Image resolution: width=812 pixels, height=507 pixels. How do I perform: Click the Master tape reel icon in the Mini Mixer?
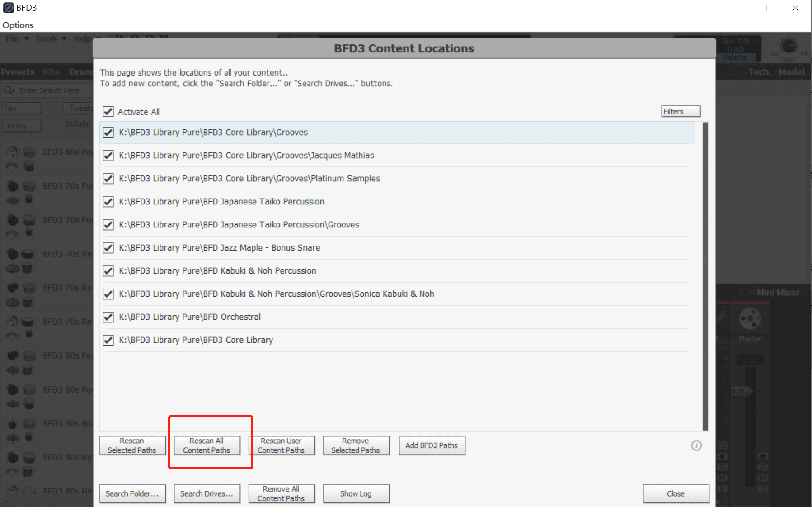[x=750, y=319]
